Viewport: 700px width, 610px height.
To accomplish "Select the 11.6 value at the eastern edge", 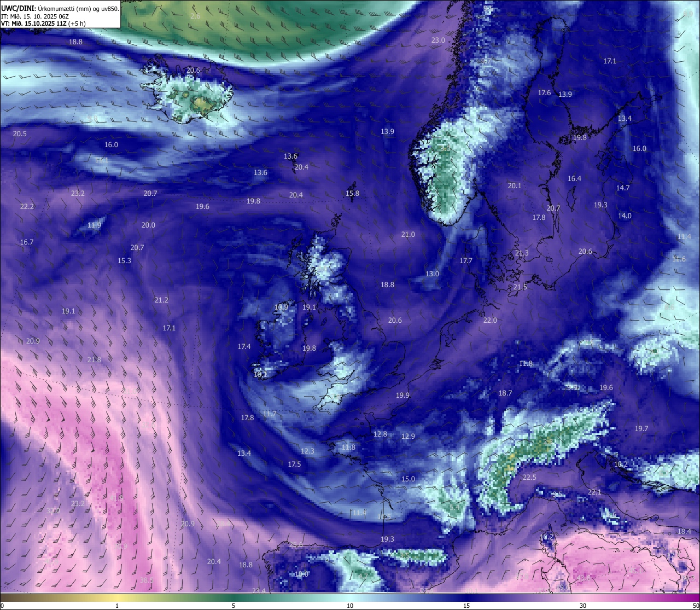I will [679, 259].
